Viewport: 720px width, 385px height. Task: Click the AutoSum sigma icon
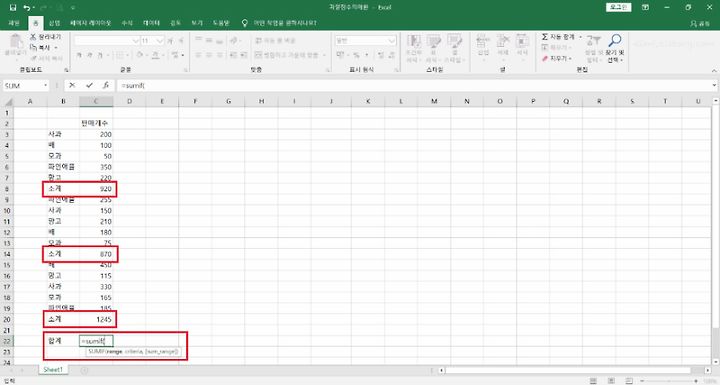coord(545,37)
